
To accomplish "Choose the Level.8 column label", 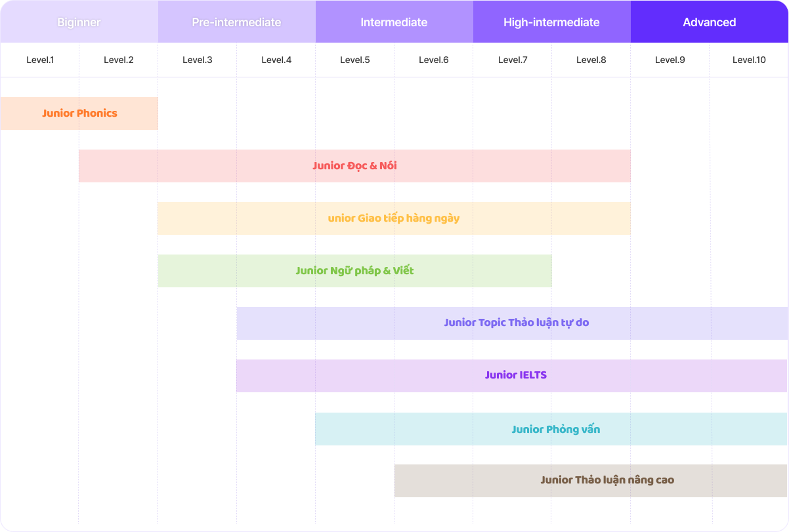I will pos(591,60).
